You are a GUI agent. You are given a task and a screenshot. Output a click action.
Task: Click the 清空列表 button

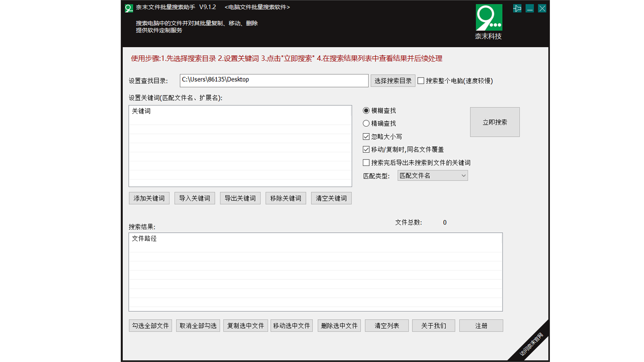pyautogui.click(x=387, y=326)
